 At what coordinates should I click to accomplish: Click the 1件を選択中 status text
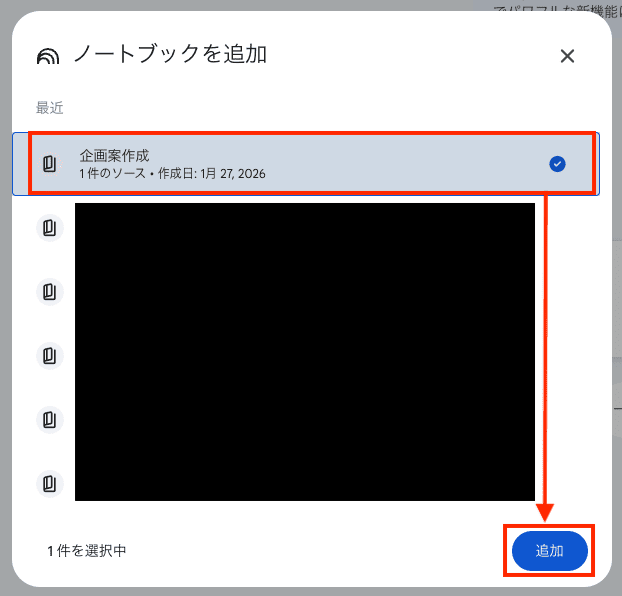point(87,551)
